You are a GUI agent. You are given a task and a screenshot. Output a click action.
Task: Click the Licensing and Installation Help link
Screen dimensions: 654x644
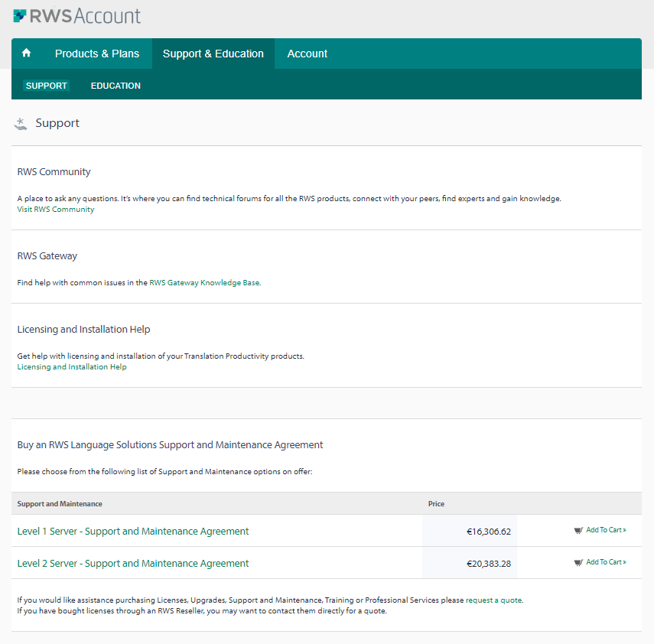point(71,366)
